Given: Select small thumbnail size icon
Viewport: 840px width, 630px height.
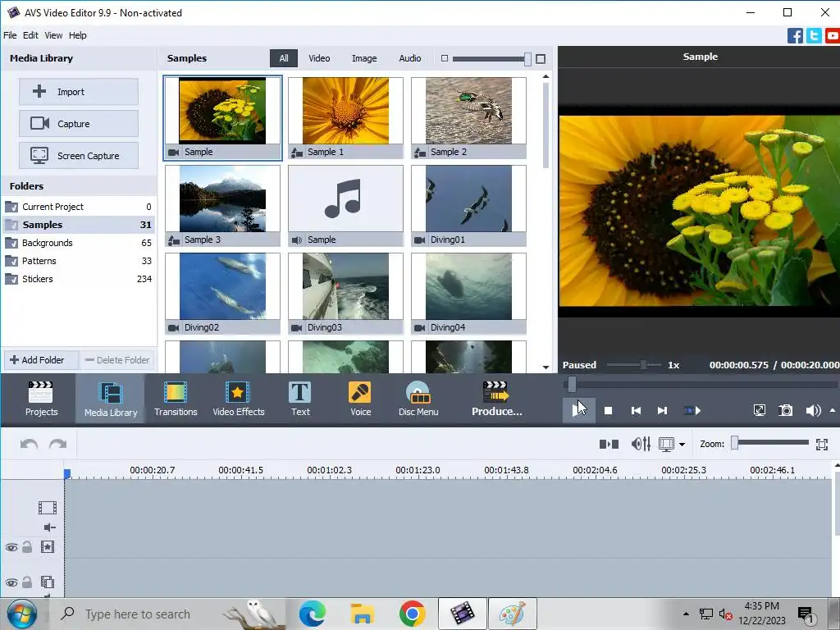Looking at the screenshot, I should (x=444, y=58).
